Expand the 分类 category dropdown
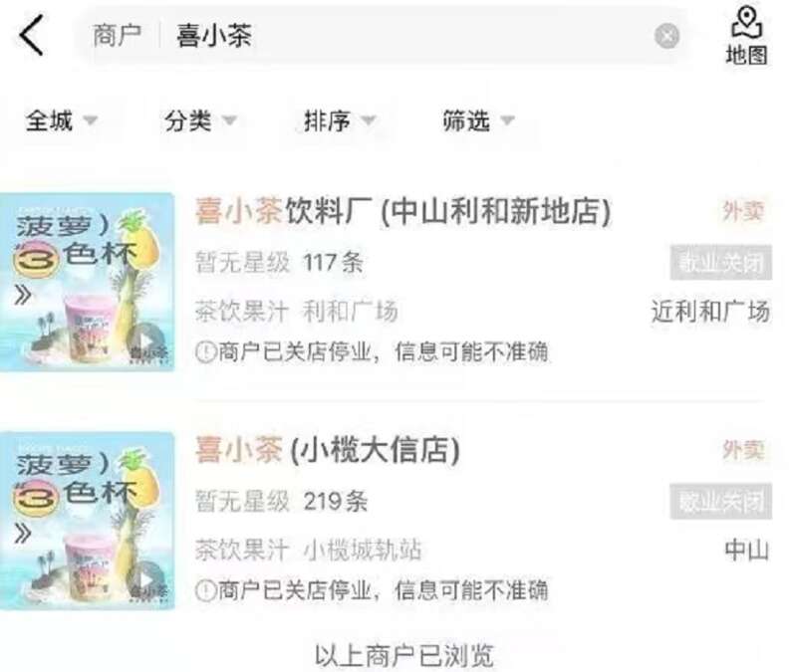Viewport: 797px width, 672px height. (x=200, y=120)
